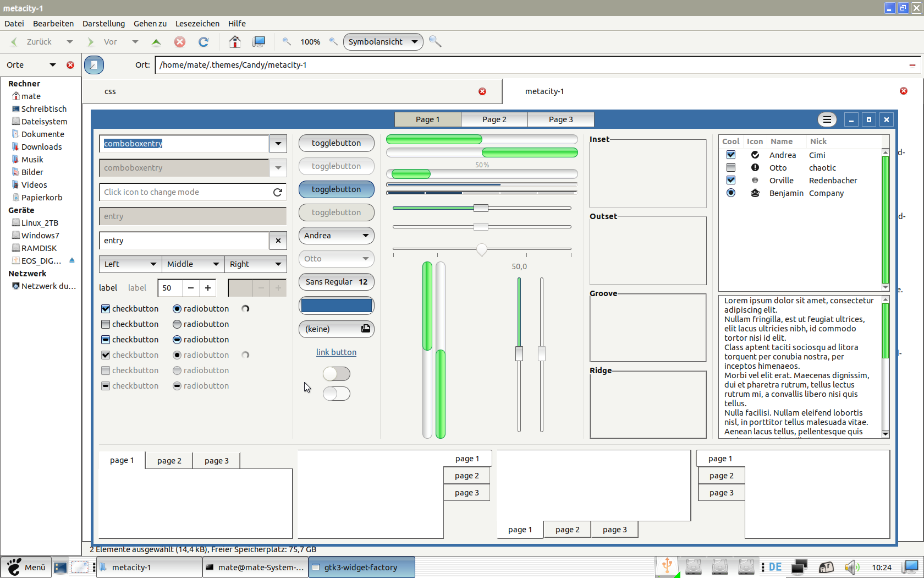
Task: Click the Zurück back button
Action: coord(32,42)
